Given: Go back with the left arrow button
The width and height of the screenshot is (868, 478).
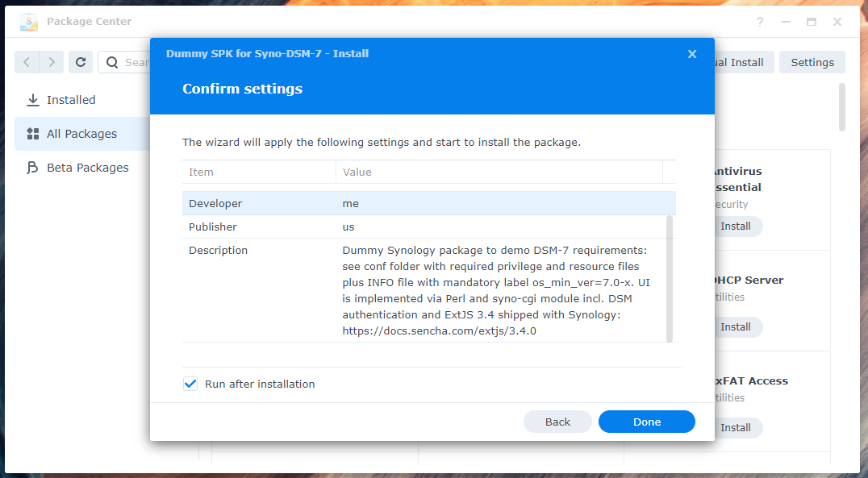Looking at the screenshot, I should pyautogui.click(x=27, y=63).
